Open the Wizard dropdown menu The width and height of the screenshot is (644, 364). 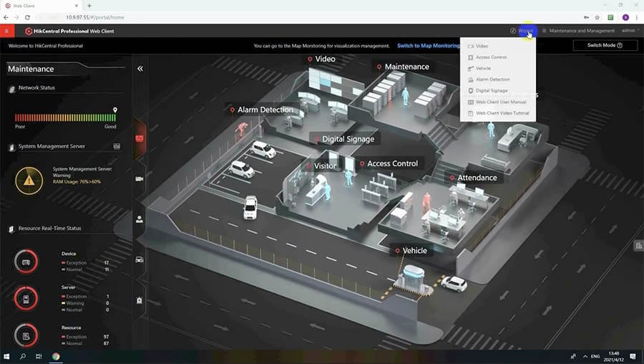click(522, 31)
